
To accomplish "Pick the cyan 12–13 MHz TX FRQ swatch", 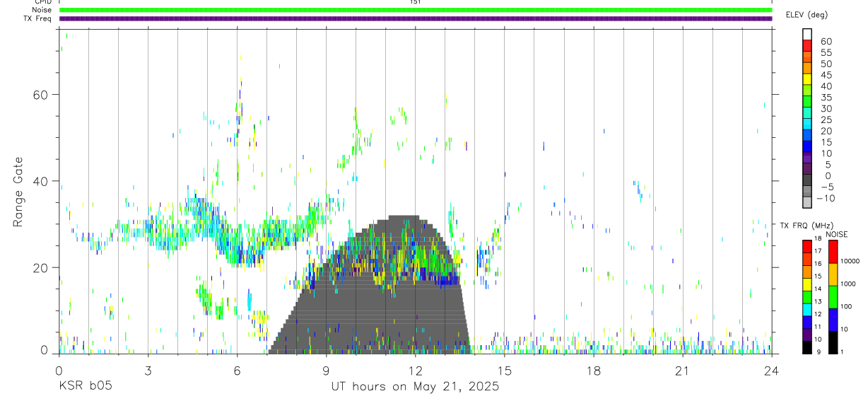I will 807,310.
